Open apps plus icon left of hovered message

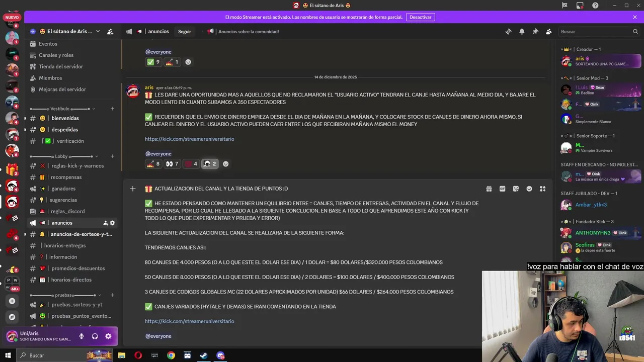tap(133, 189)
